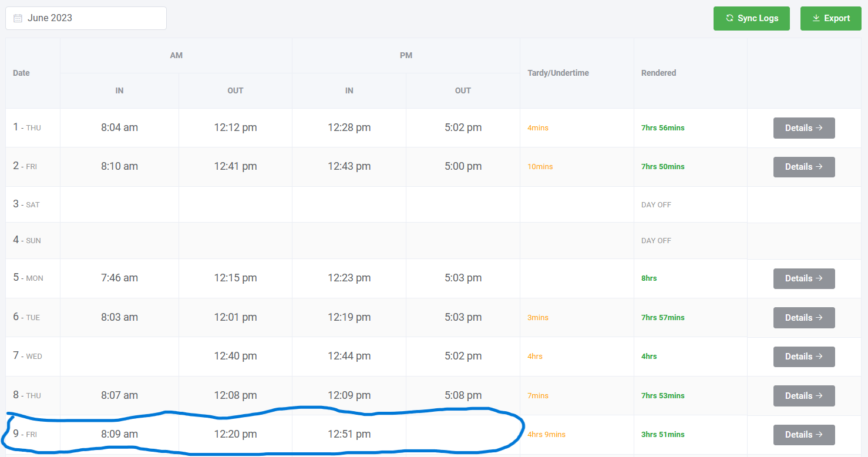Click the calendar icon in the month picker
Screen dimensions: 868x457
point(18,18)
